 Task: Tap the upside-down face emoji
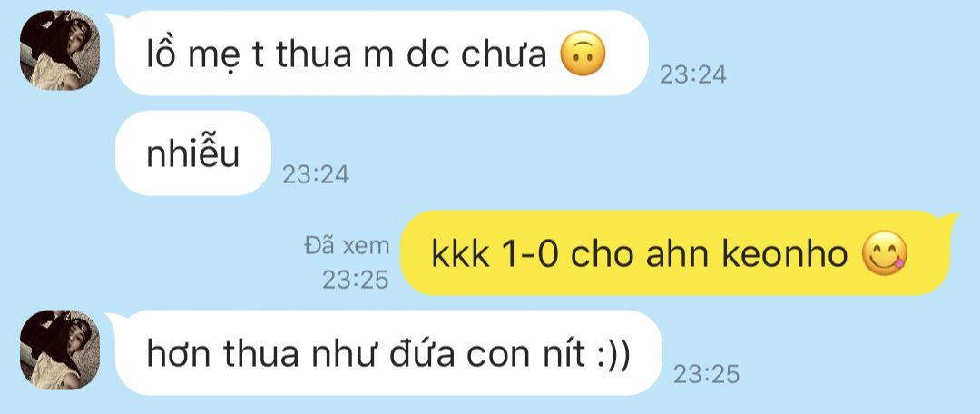tap(583, 54)
